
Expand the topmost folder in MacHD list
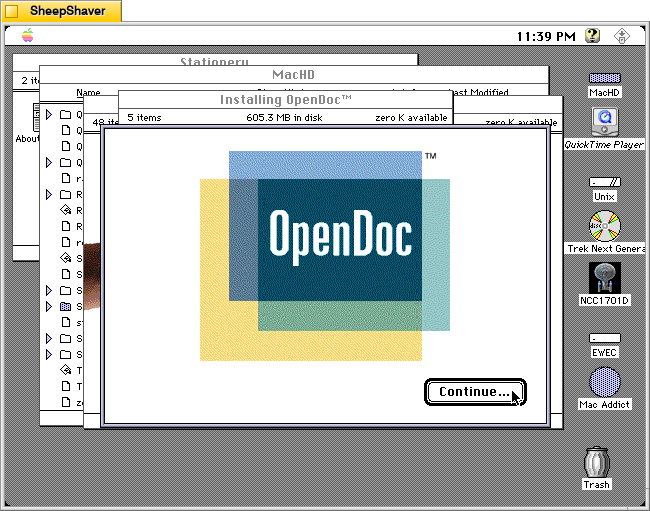click(x=49, y=114)
